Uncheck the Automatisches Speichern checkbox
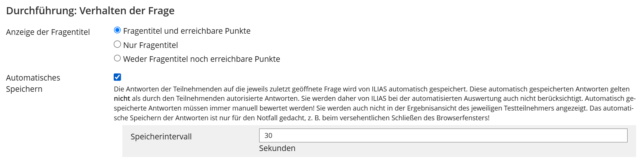The image size is (644, 163). (x=117, y=77)
